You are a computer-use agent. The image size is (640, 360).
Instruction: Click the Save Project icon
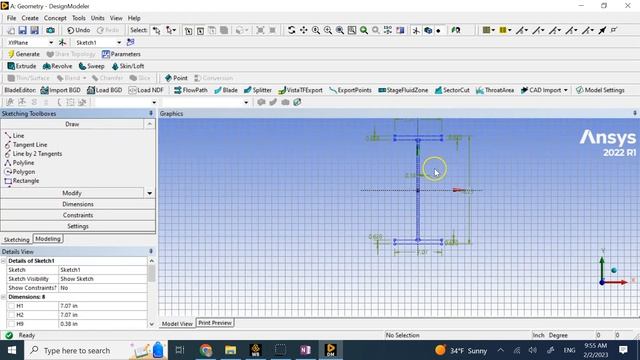(x=22, y=30)
